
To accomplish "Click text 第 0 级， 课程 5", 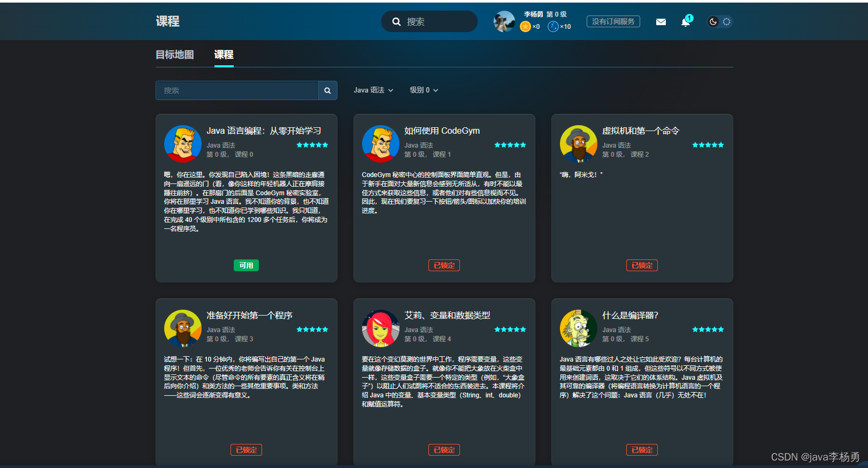I will coord(626,339).
